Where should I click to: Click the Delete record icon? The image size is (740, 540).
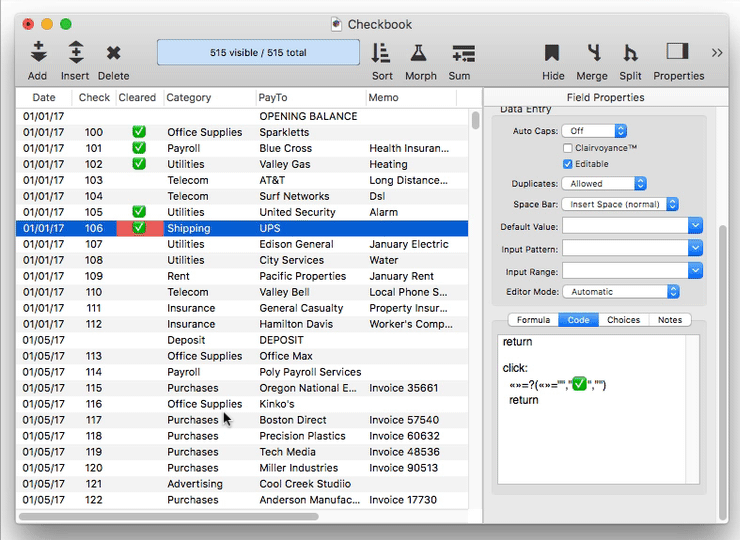click(113, 53)
